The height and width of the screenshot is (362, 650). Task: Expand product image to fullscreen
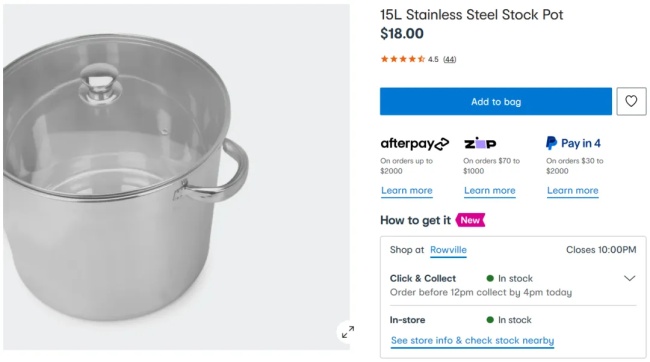pos(348,332)
